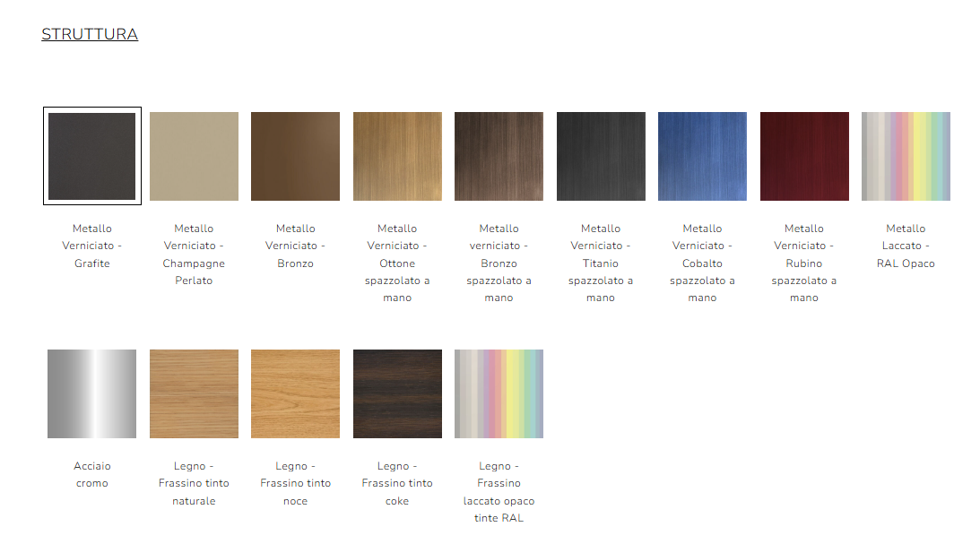Pick Frassino laccato opaco RAL swatch

pos(499,393)
